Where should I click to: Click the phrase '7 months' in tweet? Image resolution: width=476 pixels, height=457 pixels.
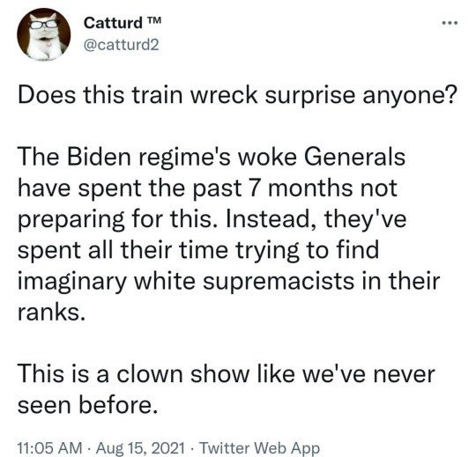(x=301, y=188)
